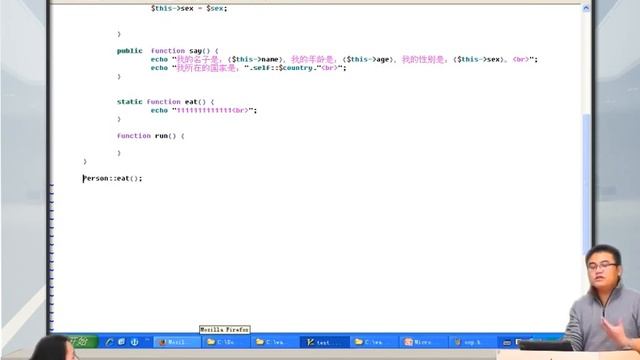Click the '$this->sex = $sex;' line
Screen dimensions: 640x360
189,8
